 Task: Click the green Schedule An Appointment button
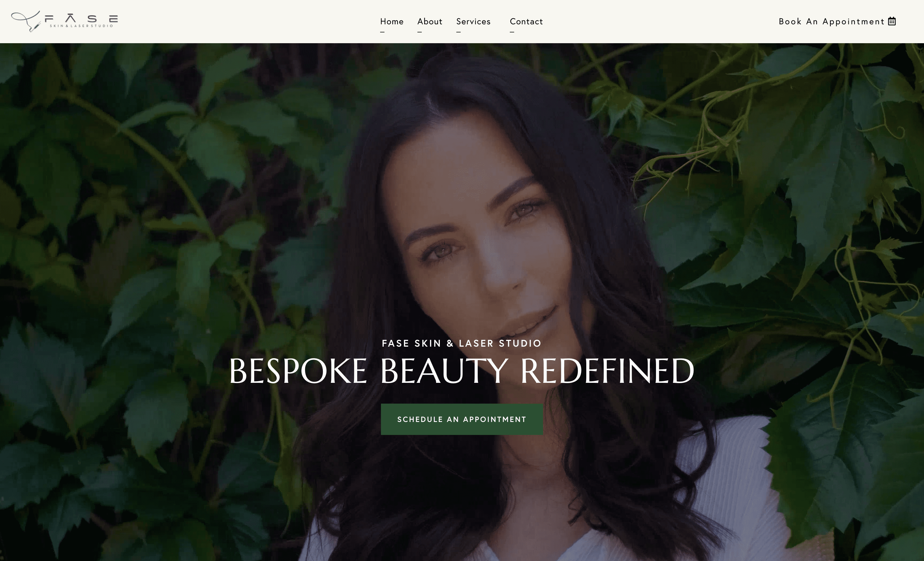coord(462,419)
